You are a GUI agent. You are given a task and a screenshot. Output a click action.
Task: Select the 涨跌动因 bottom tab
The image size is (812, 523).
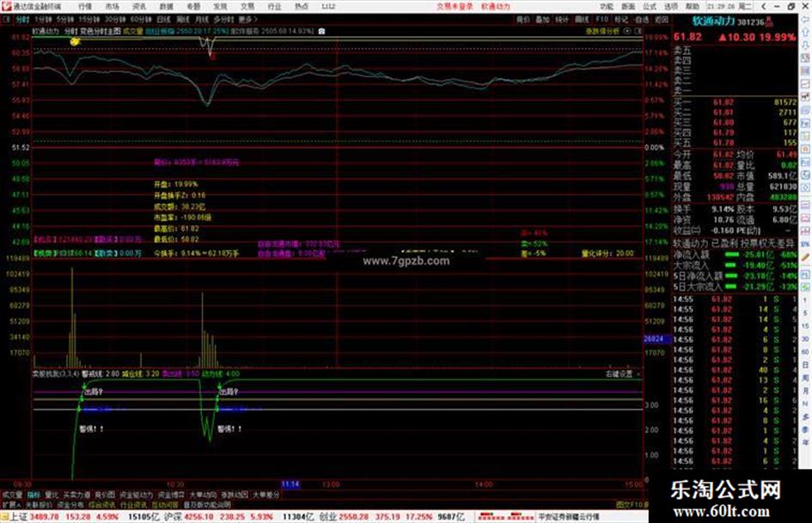point(235,495)
